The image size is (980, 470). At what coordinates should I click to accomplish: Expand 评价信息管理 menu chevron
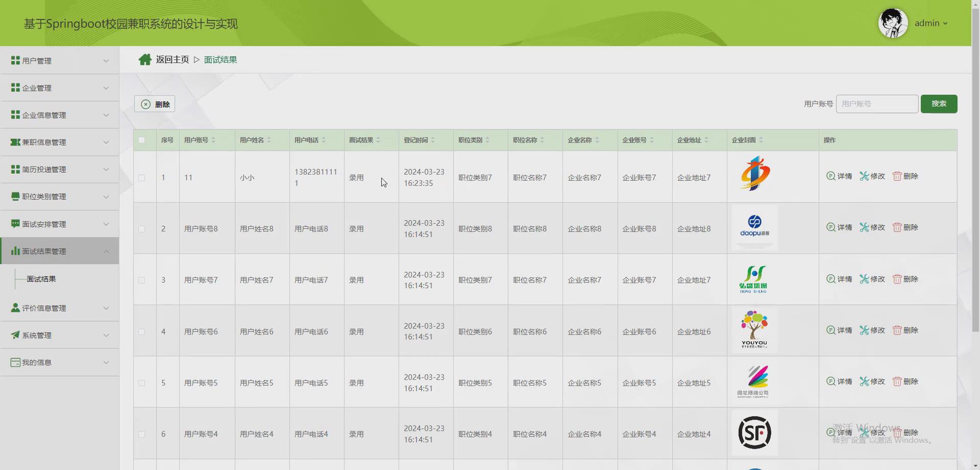(106, 308)
